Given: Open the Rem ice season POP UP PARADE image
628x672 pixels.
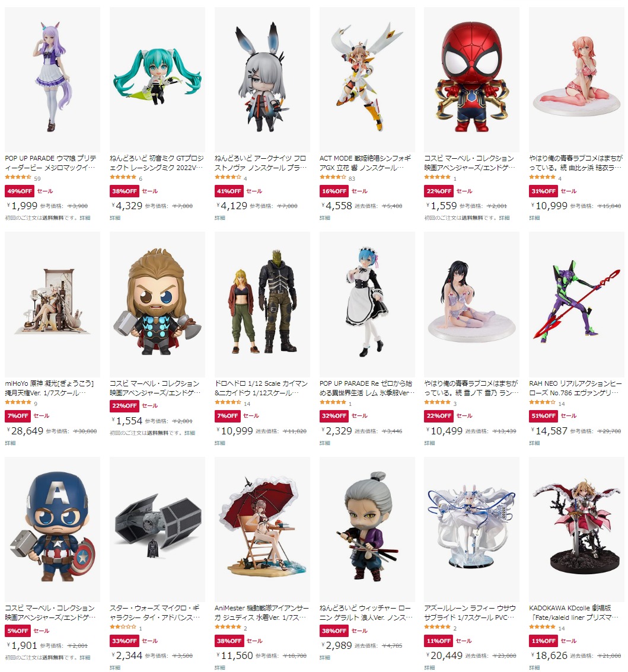Looking at the screenshot, I should pos(367,304).
